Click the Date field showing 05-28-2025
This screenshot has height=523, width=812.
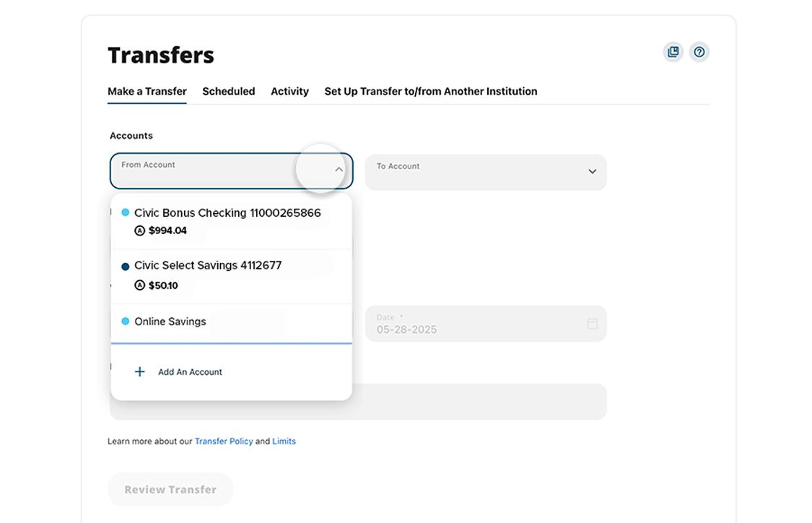click(x=486, y=324)
